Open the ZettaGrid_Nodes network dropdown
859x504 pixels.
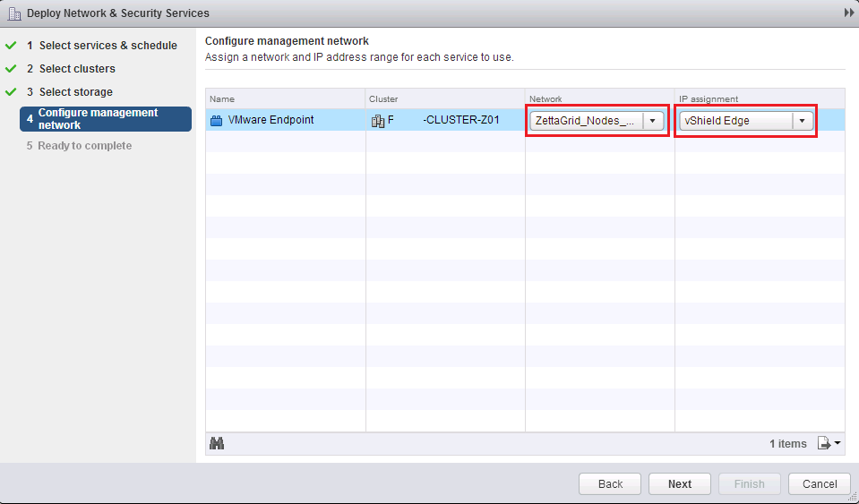click(597, 121)
